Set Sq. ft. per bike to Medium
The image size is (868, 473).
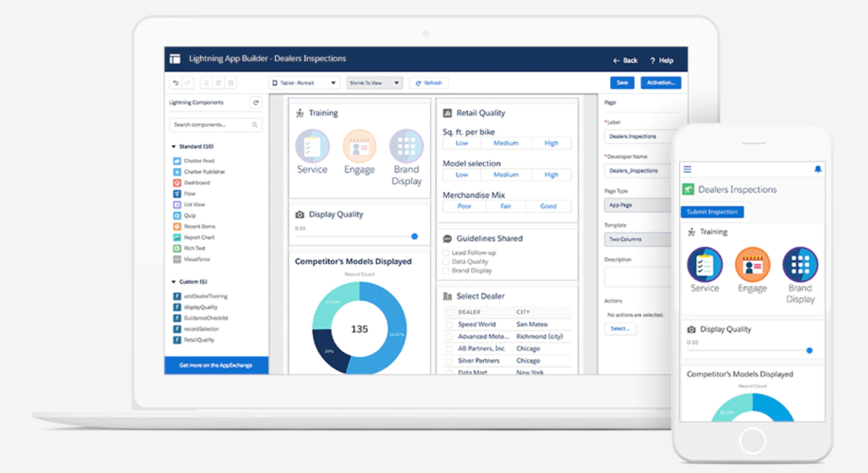click(x=506, y=143)
